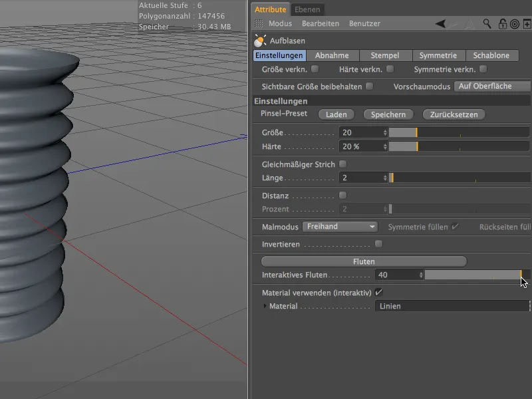
Task: Click the sculpted ribbed cylinder in viewport
Action: pos(34,194)
